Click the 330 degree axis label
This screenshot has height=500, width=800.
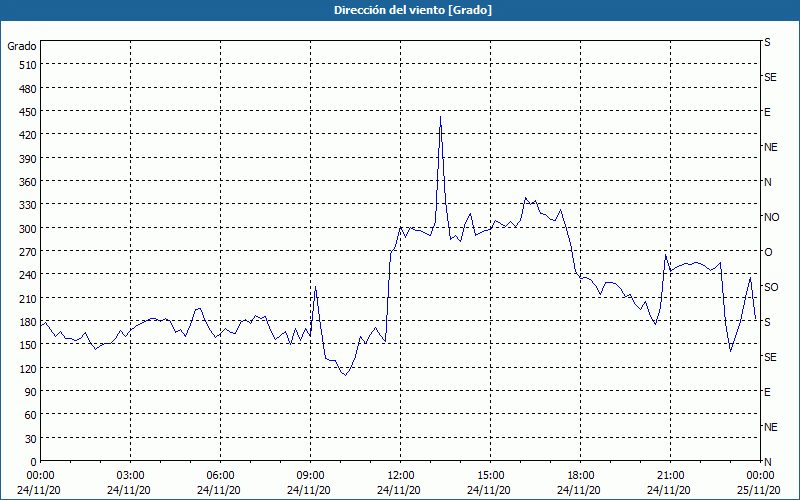(x=28, y=205)
